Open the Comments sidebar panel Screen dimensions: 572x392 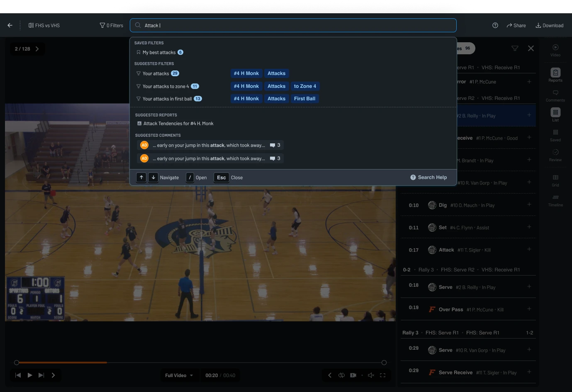[x=555, y=96]
